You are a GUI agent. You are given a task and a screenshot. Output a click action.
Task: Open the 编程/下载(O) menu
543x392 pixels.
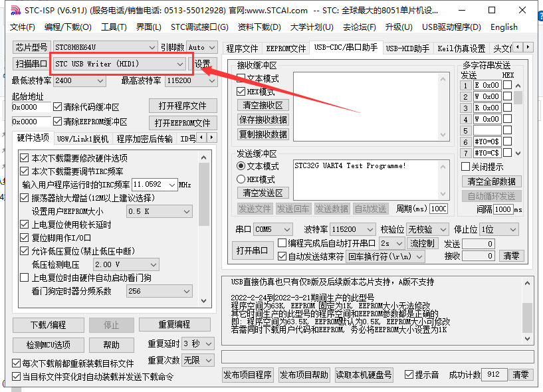pos(68,27)
